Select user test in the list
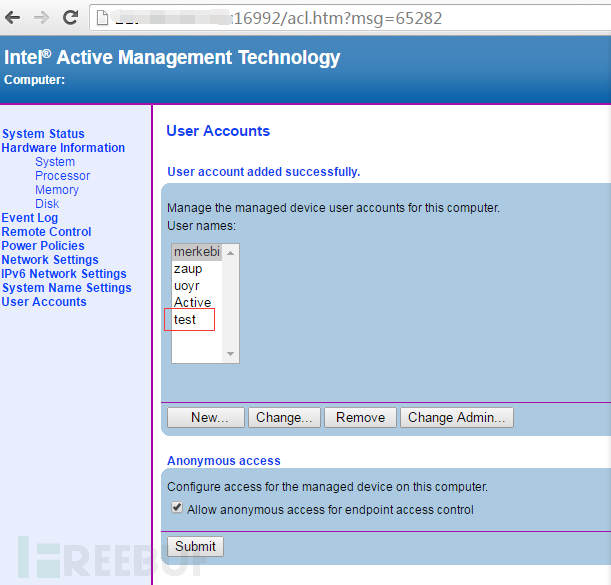This screenshot has width=611, height=585. [x=197, y=320]
